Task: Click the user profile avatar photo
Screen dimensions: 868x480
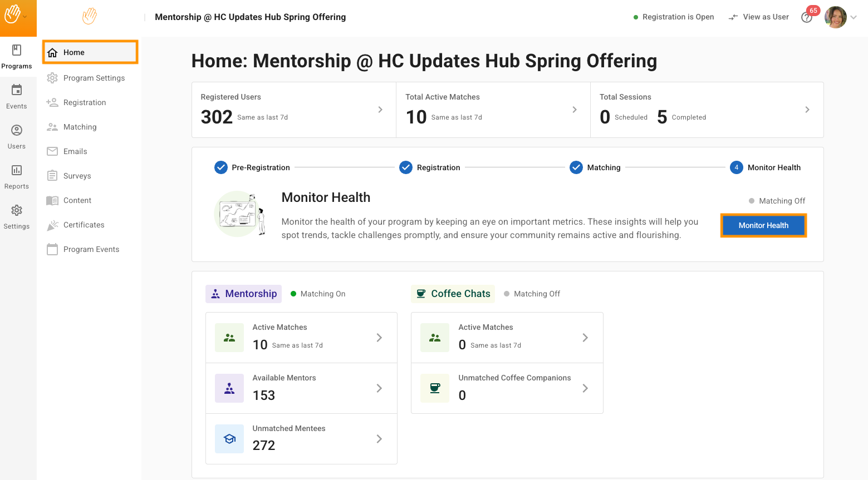Action: (x=835, y=17)
